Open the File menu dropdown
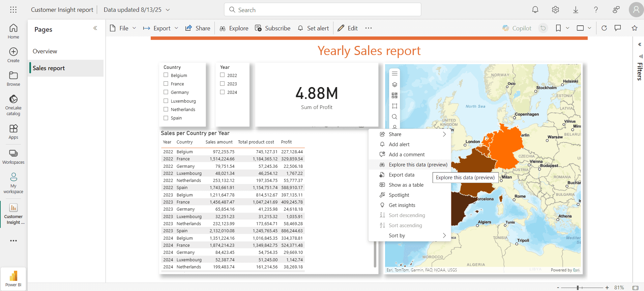 click(x=123, y=28)
